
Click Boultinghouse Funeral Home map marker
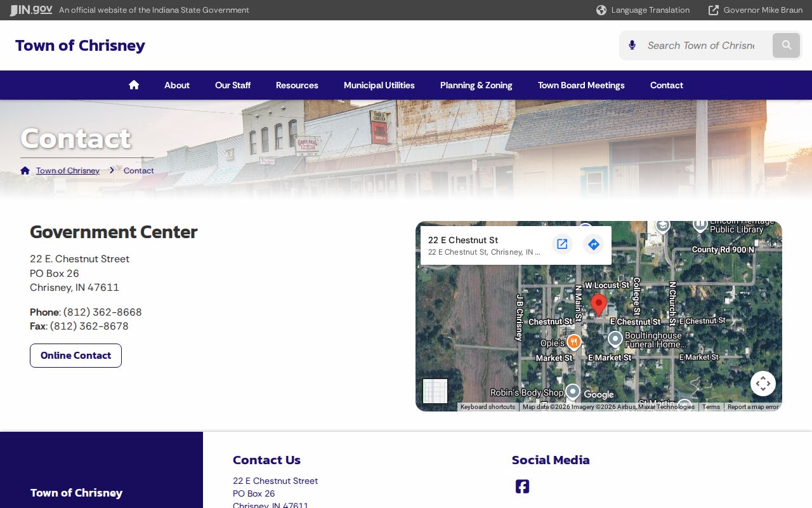pyautogui.click(x=615, y=339)
